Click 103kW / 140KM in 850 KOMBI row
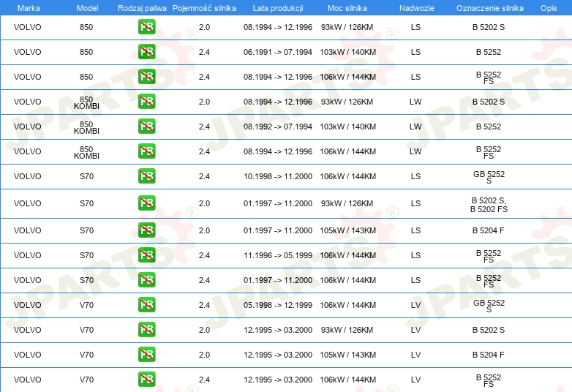 pyautogui.click(x=348, y=127)
